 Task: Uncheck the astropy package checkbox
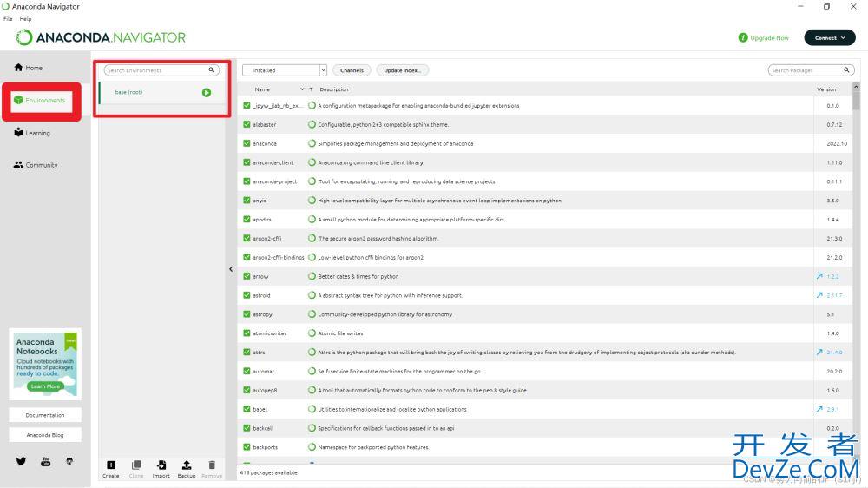pos(247,313)
